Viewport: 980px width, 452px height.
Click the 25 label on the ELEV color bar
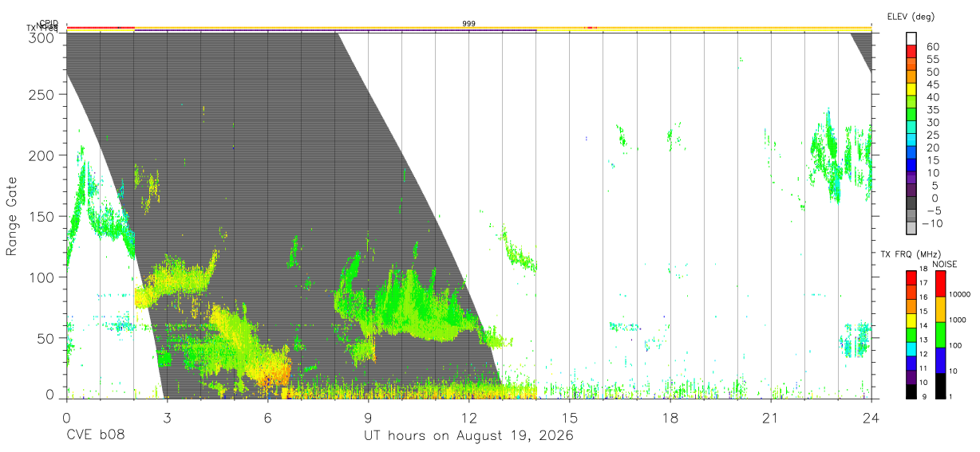click(x=932, y=136)
